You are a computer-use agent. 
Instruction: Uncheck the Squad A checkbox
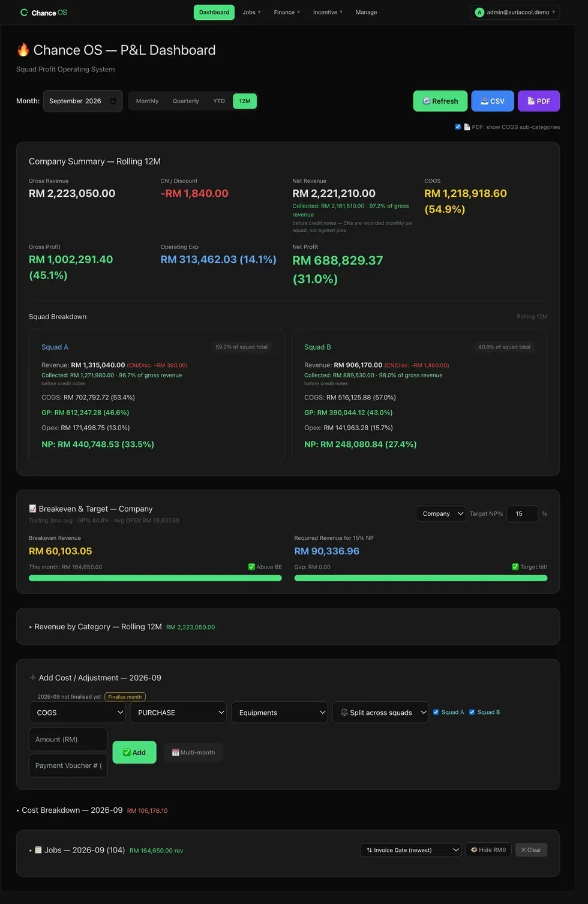(436, 713)
